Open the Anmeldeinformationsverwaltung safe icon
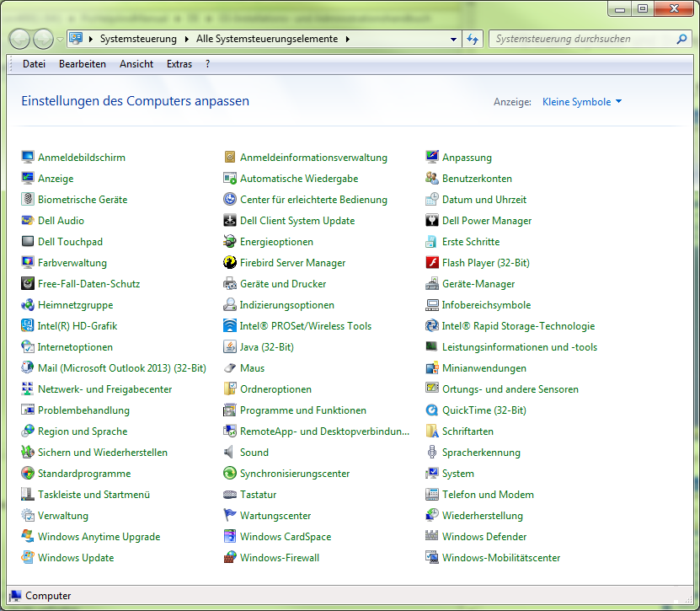 (230, 158)
